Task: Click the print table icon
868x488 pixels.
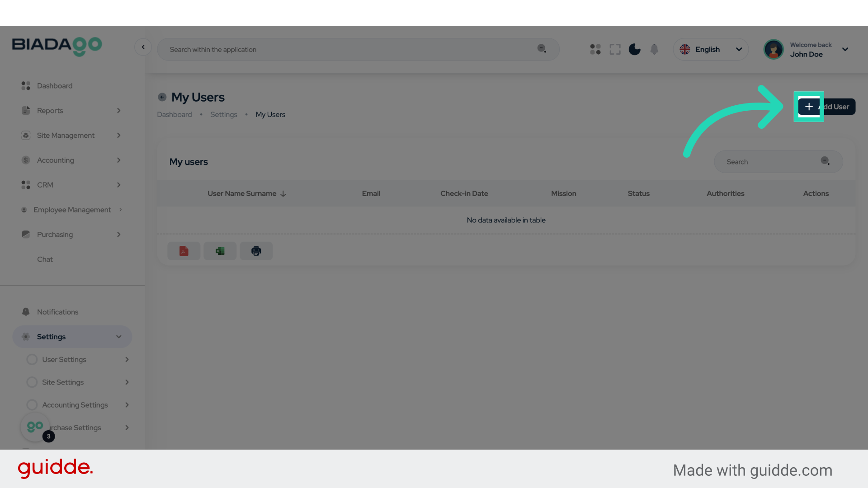Action: tap(256, 251)
